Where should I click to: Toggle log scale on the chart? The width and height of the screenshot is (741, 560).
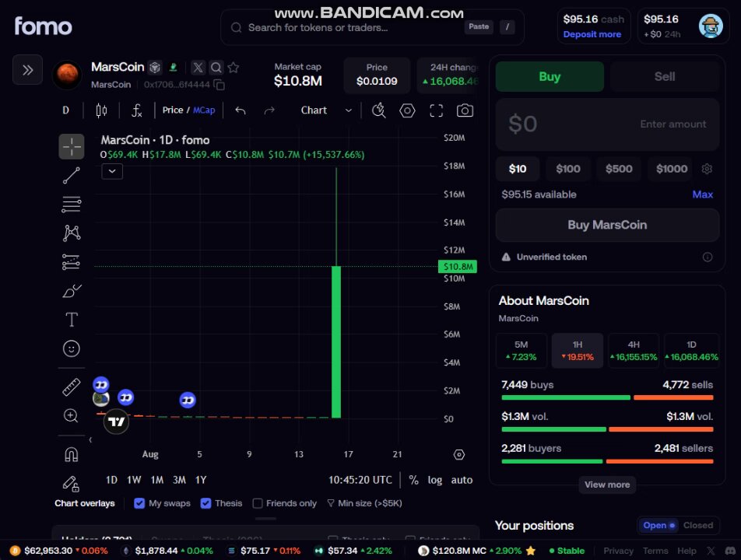pyautogui.click(x=435, y=480)
